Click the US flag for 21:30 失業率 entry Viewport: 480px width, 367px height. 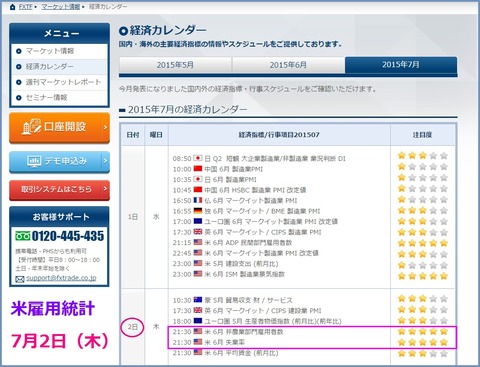(198, 342)
